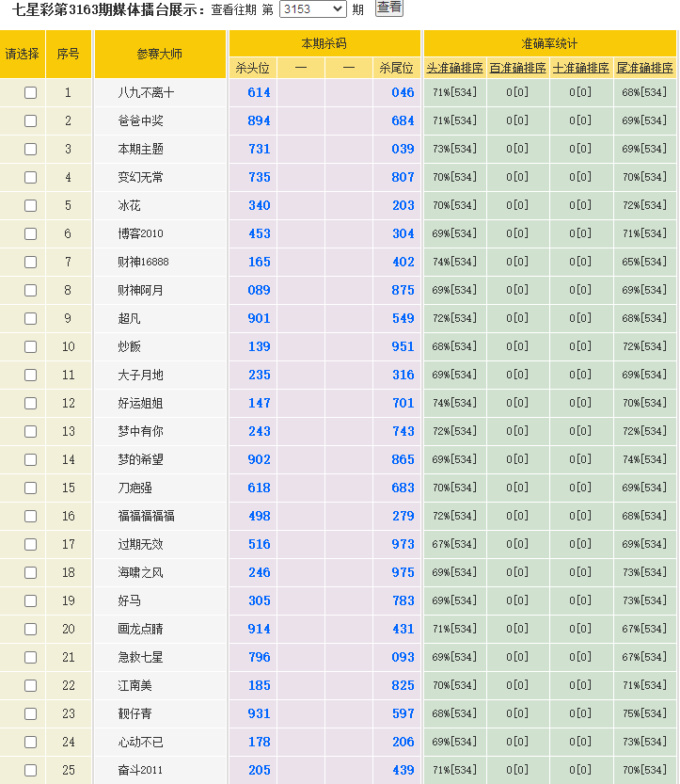Check the box for 八九不离十

(x=31, y=93)
